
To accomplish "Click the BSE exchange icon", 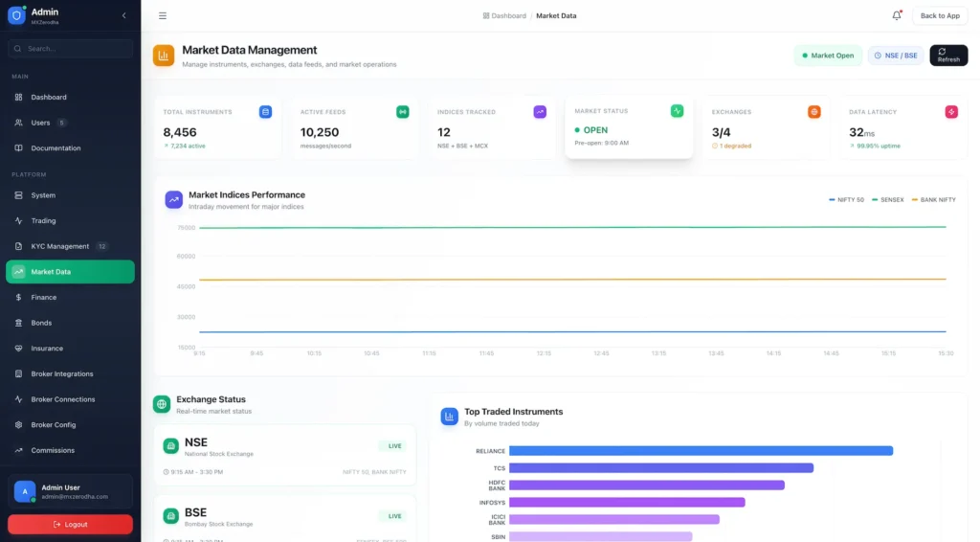I will (x=170, y=516).
